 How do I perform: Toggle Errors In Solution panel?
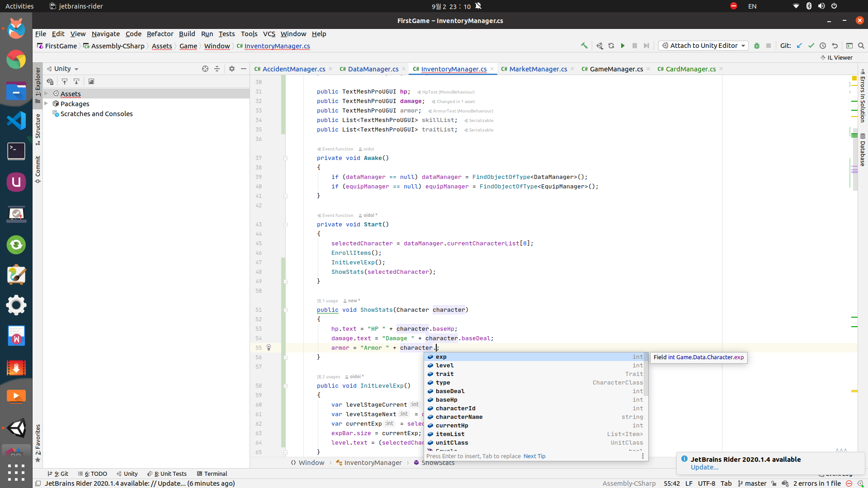(863, 96)
